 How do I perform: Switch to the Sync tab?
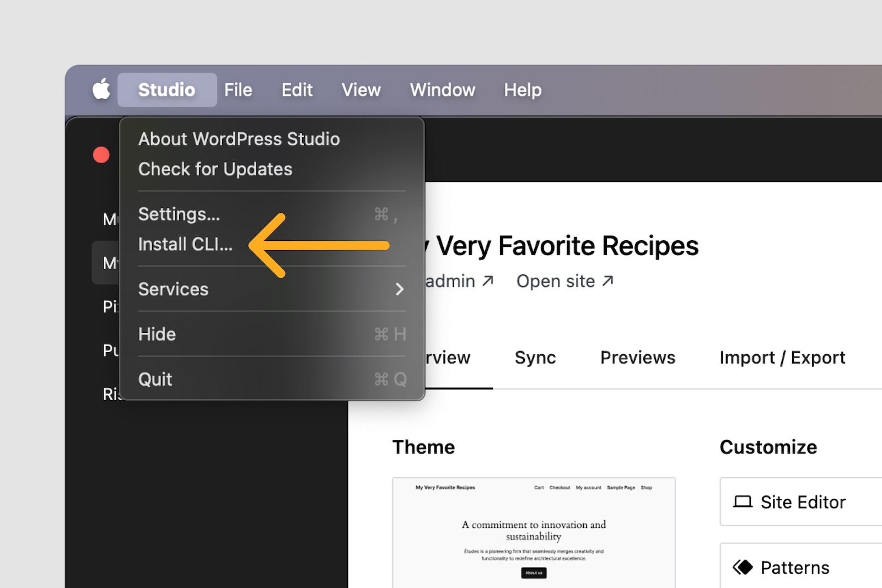[x=535, y=357]
